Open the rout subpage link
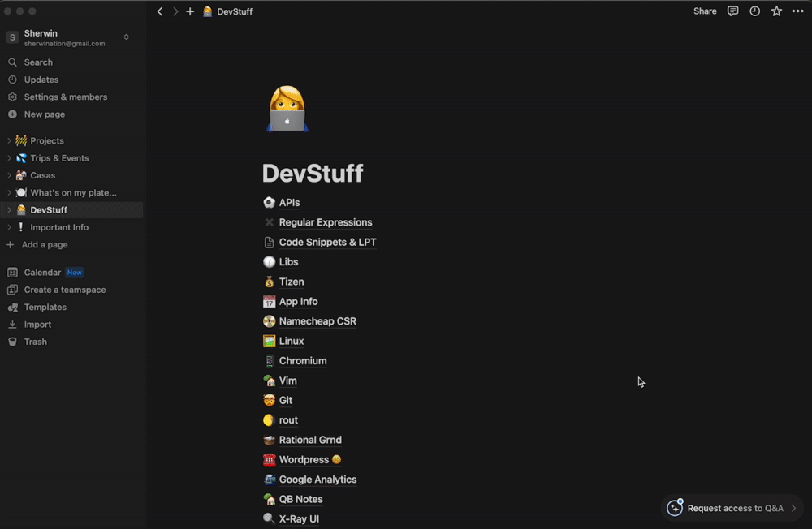Viewport: 812px width, 529px height. (288, 419)
